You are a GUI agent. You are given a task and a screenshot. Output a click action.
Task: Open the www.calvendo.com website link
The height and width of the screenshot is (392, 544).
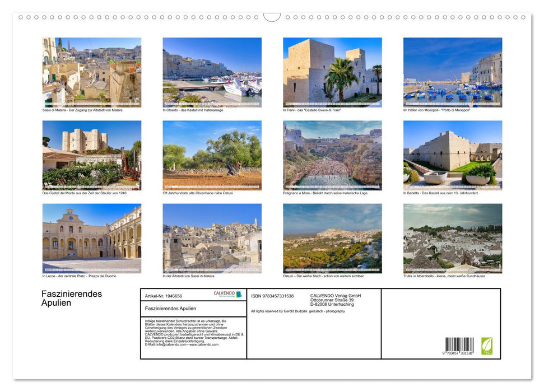tap(203, 346)
